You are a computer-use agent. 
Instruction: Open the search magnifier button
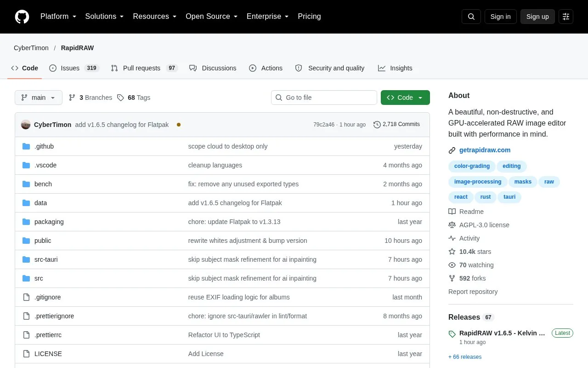click(x=471, y=17)
